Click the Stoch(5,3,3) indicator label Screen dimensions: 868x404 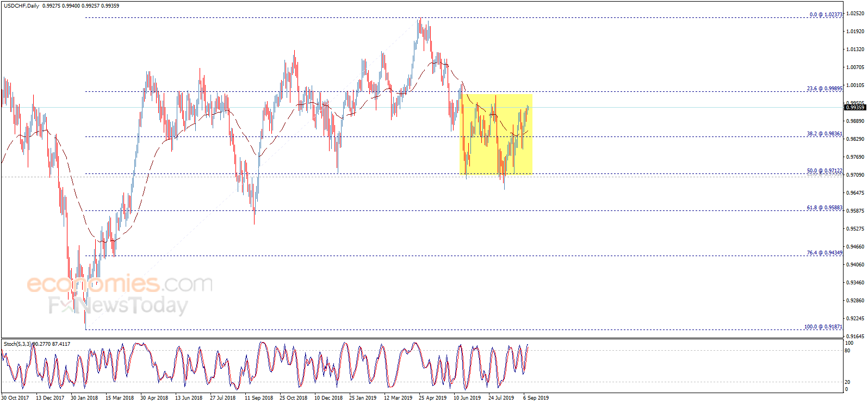tap(18, 344)
